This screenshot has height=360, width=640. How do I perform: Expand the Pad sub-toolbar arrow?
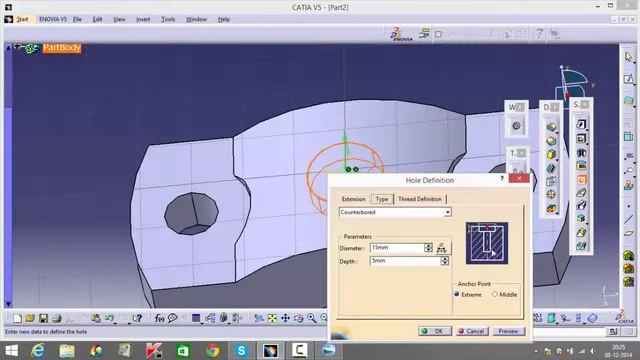[x=587, y=129]
